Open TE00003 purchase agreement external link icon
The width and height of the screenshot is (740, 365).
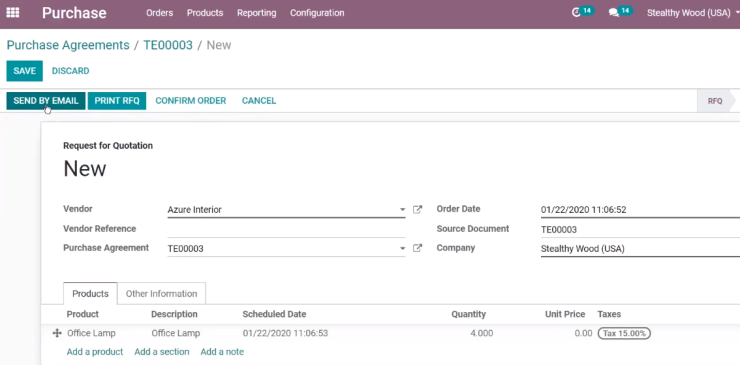(417, 248)
